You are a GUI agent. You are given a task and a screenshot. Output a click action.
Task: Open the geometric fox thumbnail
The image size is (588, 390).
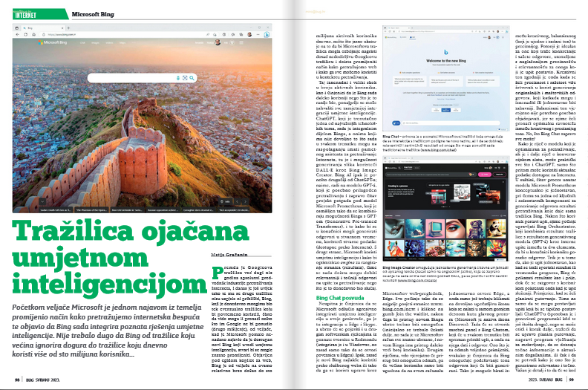click(x=395, y=248)
